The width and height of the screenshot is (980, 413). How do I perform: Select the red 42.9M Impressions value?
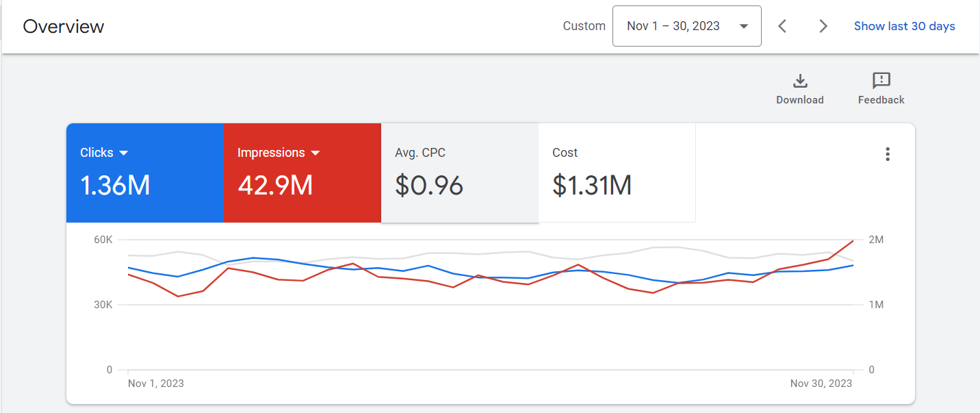point(275,186)
